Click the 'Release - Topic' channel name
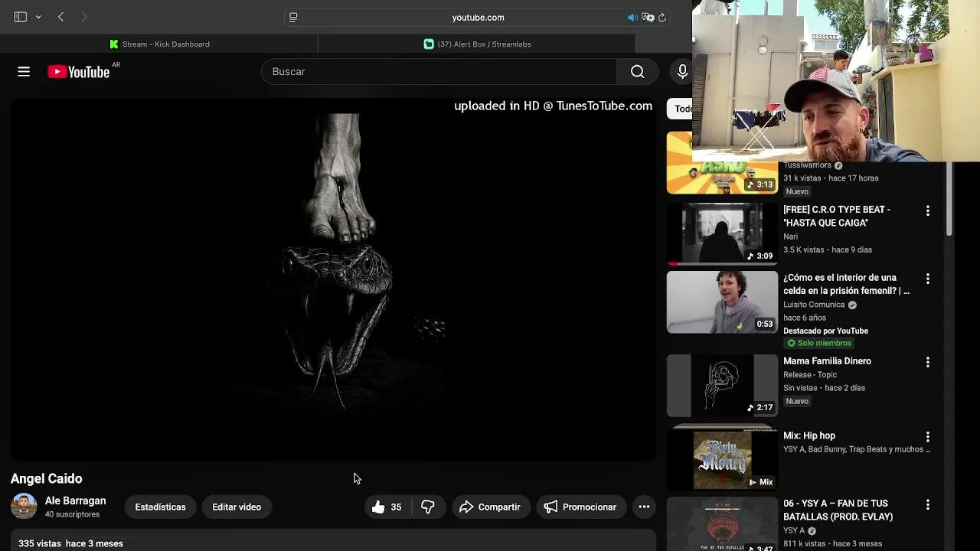The height and width of the screenshot is (551, 980). point(810,375)
